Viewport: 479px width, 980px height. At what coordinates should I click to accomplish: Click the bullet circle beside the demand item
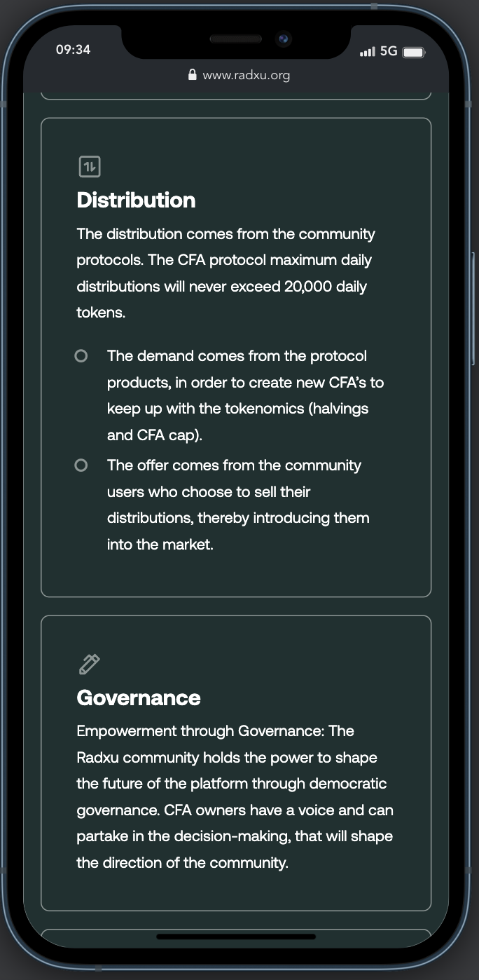coord(81,356)
